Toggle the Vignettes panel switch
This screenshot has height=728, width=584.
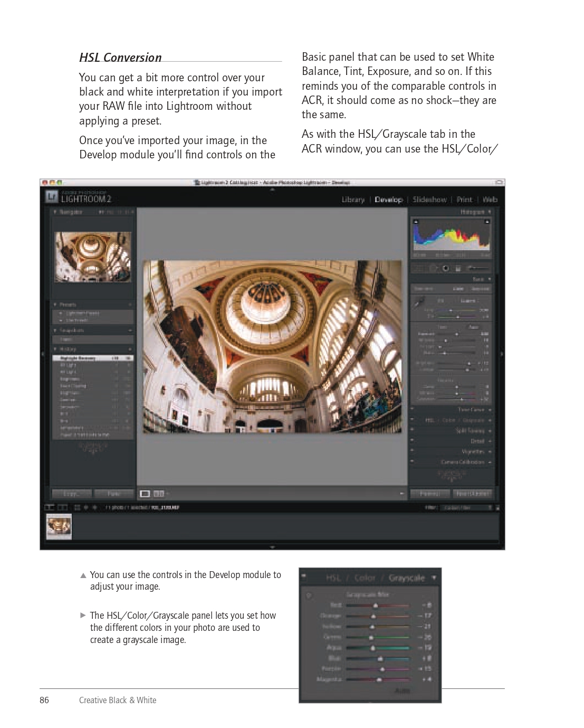coord(413,451)
